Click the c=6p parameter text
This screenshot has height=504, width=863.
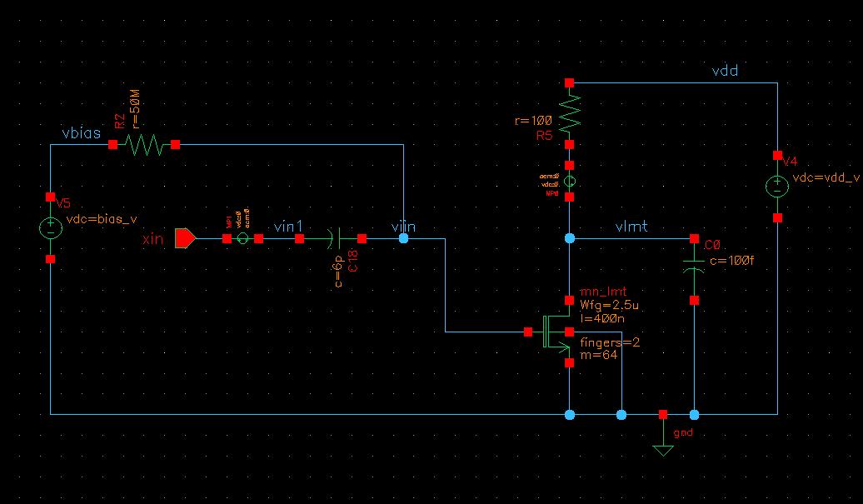pyautogui.click(x=338, y=271)
